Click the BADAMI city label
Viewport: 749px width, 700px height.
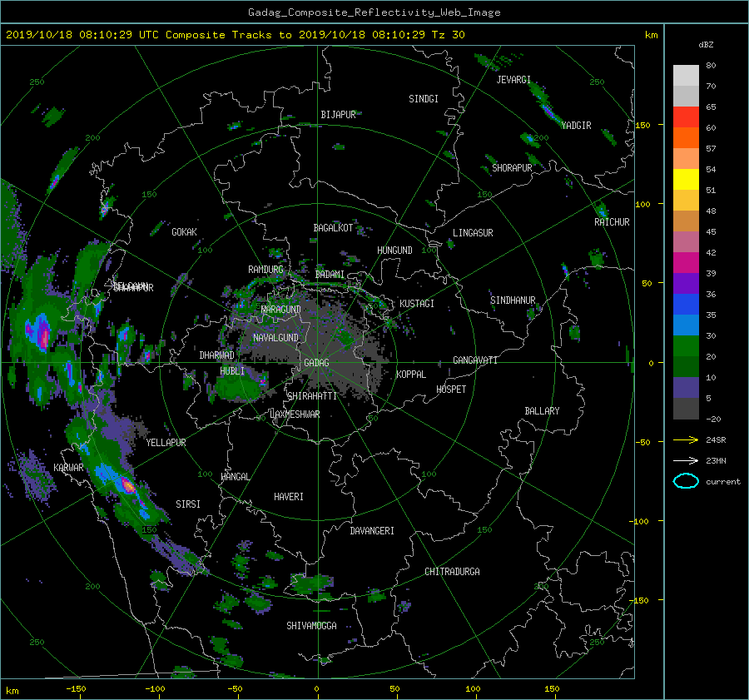point(330,275)
